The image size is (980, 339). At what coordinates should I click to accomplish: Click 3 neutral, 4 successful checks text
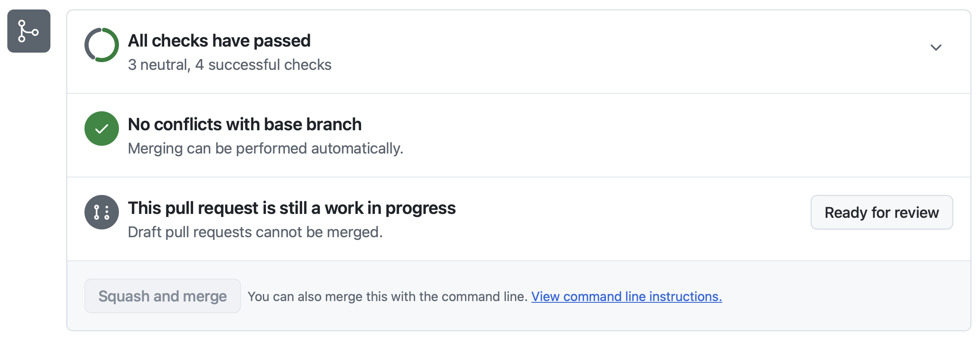click(230, 65)
